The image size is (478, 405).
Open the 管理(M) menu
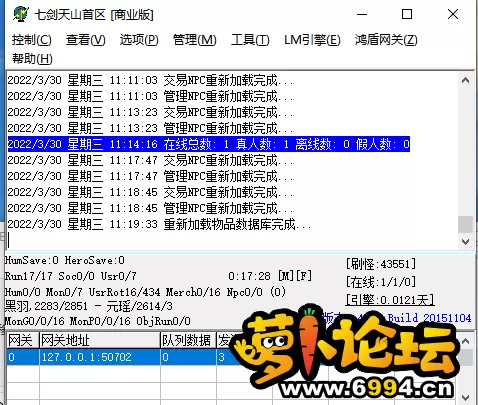coord(195,40)
